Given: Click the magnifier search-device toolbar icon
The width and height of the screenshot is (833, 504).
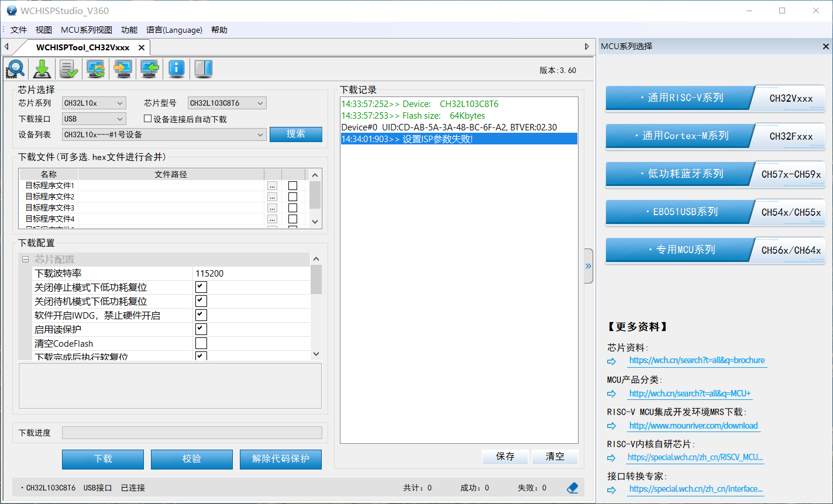Looking at the screenshot, I should pos(15,69).
